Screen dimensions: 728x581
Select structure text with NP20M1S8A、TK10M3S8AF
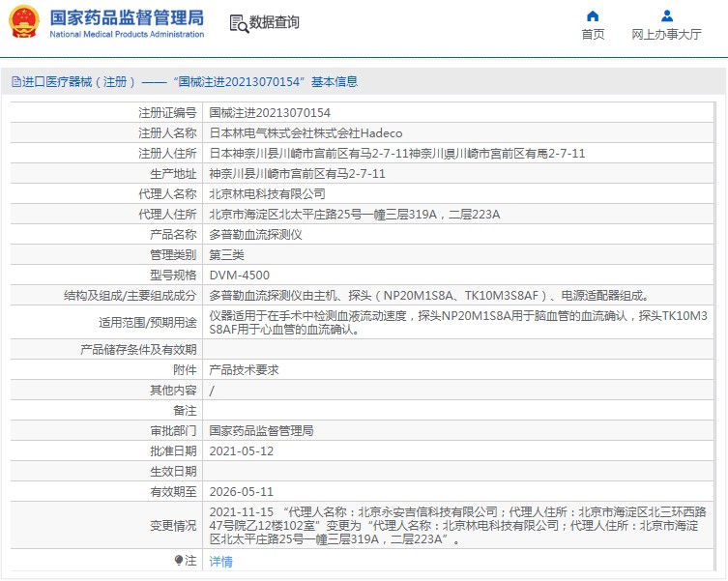(x=429, y=296)
